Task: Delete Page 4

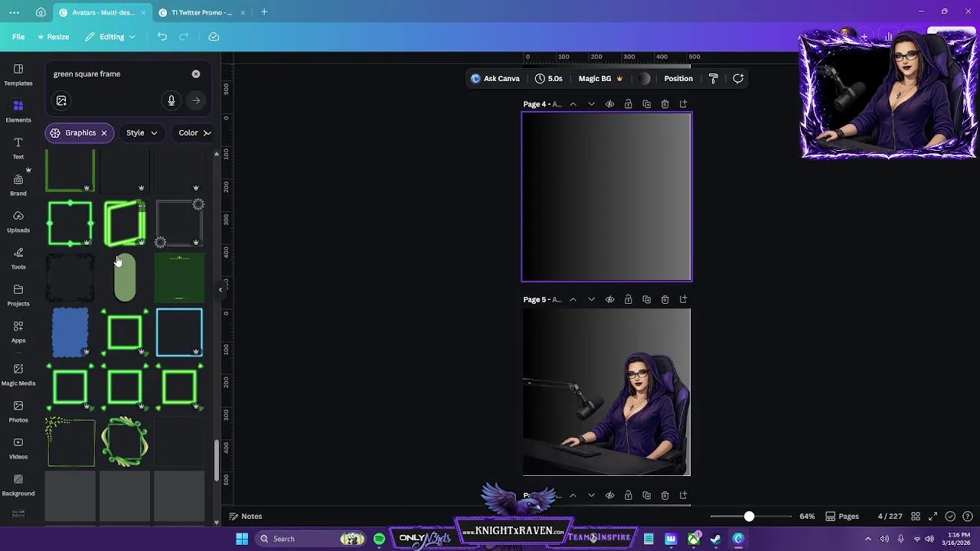Action: point(665,104)
